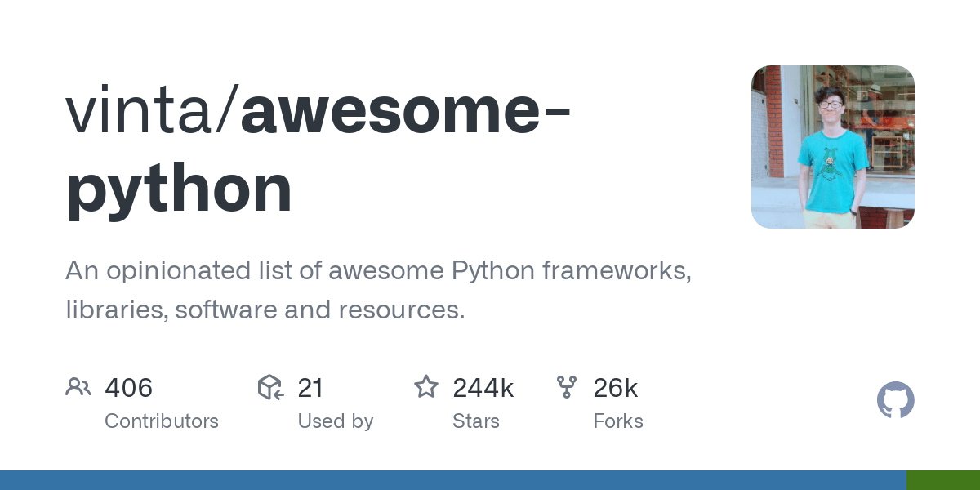The image size is (980, 490).
Task: Click the contributors people icon
Action: (x=78, y=387)
